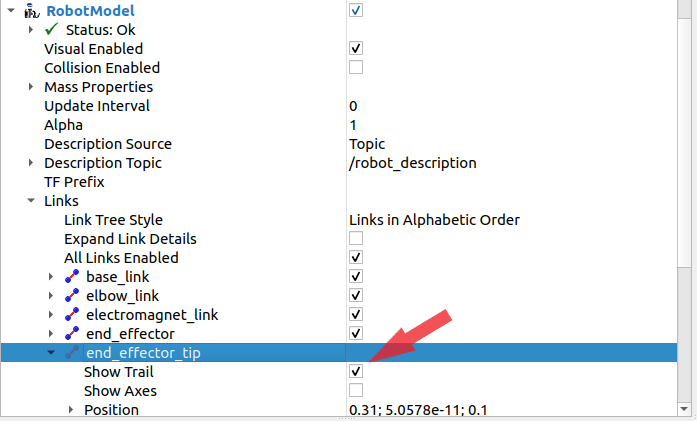Expand Description Topic options
This screenshot has height=421, width=697.
(x=31, y=162)
